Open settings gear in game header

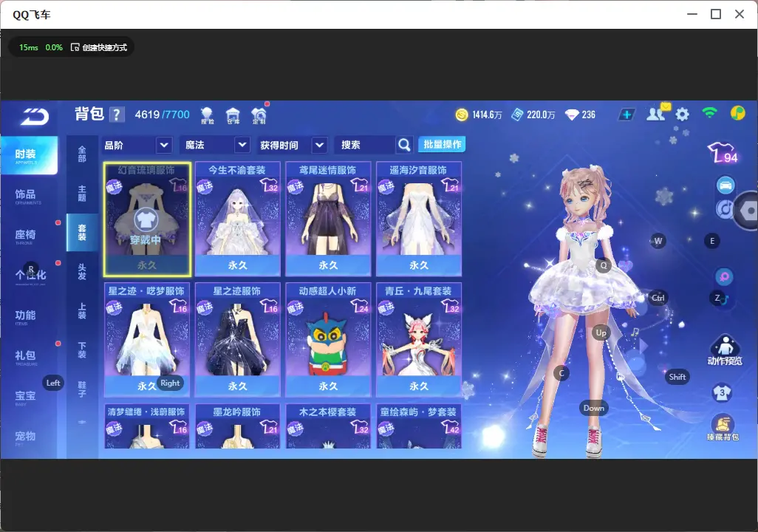point(682,115)
